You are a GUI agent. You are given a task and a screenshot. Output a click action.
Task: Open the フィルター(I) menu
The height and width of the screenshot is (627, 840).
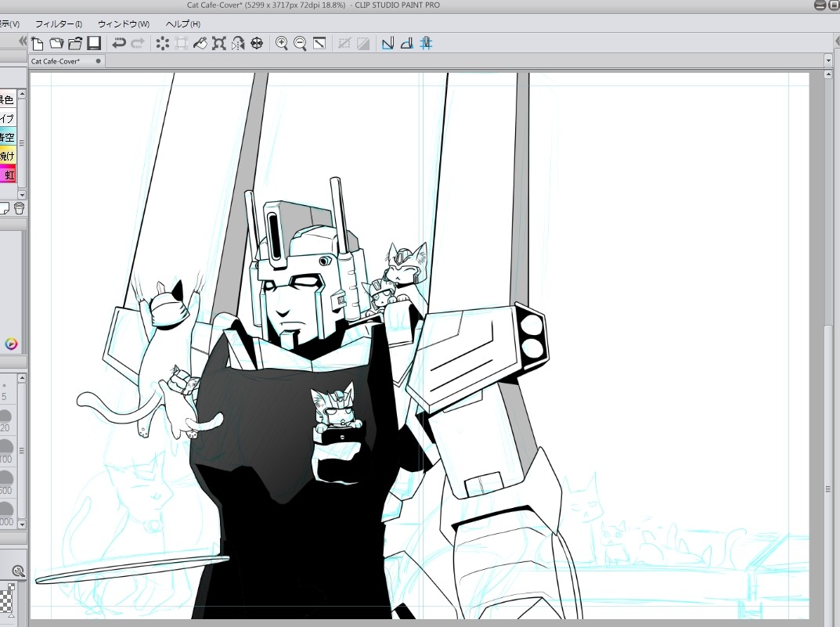click(59, 24)
